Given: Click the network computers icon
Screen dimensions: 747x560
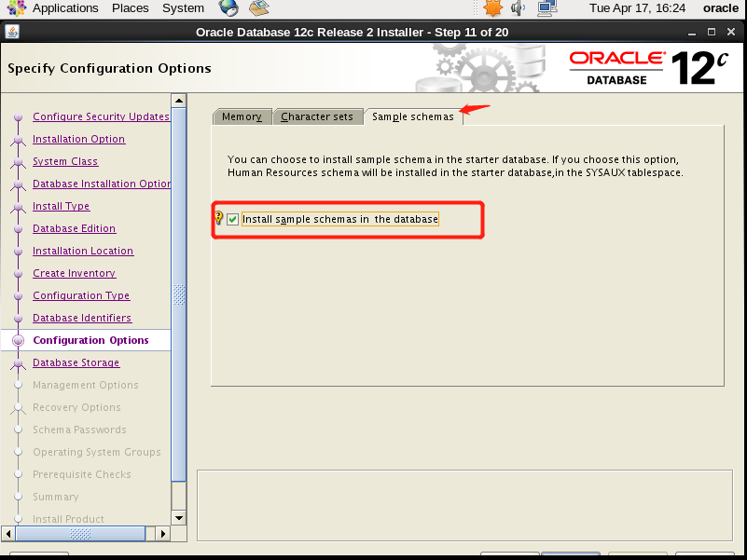Looking at the screenshot, I should [547, 8].
